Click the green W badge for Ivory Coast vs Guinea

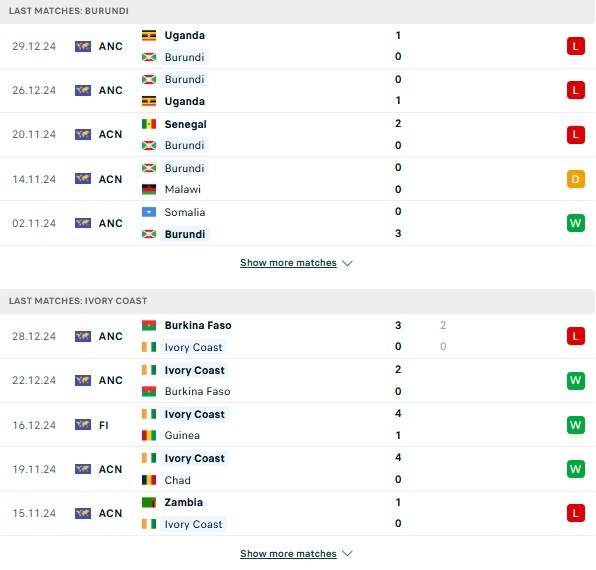click(x=575, y=425)
